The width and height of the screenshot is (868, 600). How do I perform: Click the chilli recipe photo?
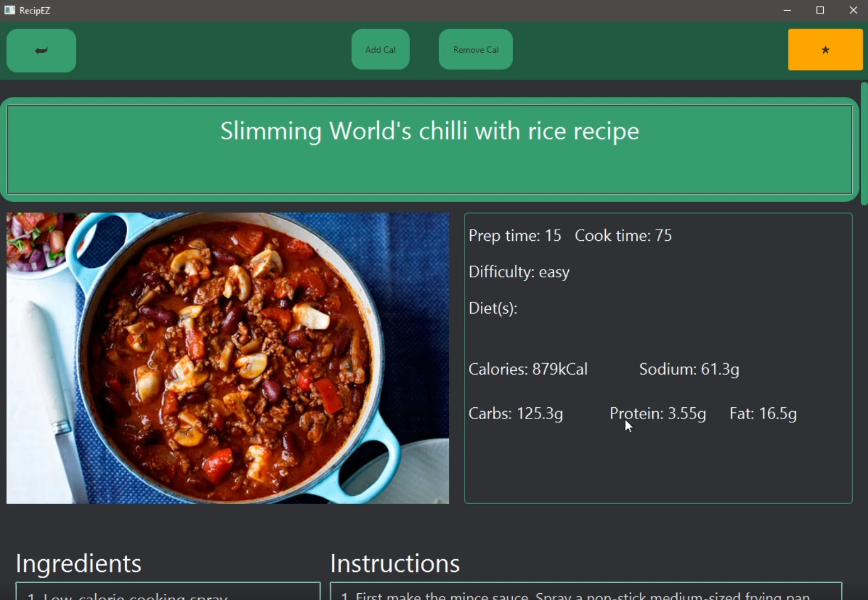click(228, 358)
